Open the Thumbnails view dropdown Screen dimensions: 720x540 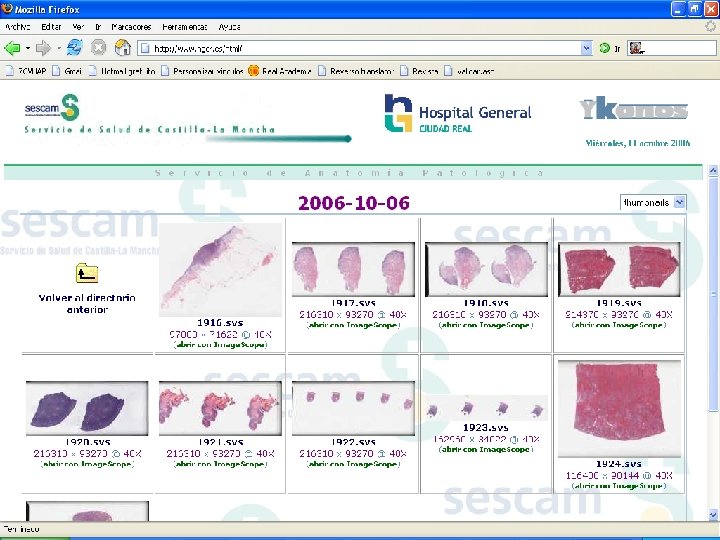click(x=653, y=202)
